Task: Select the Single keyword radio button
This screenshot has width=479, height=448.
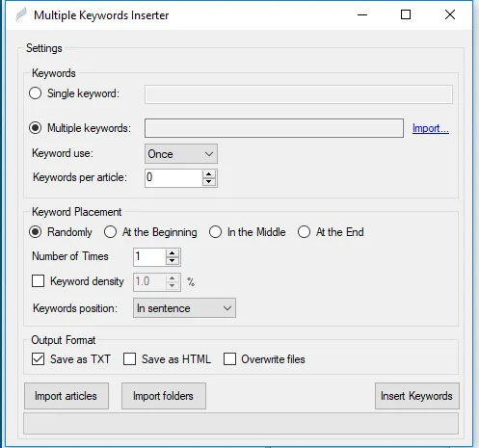Action: [x=35, y=93]
